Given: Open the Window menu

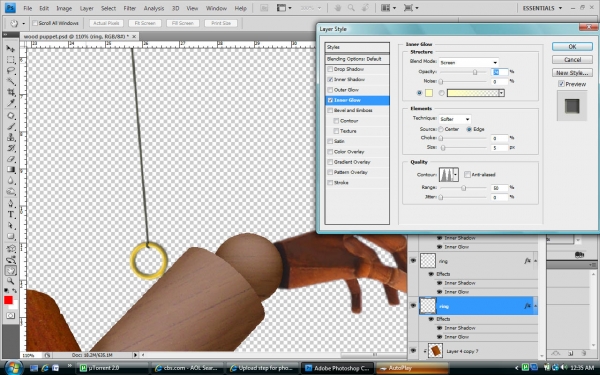Looking at the screenshot, I should pyautogui.click(x=216, y=8).
